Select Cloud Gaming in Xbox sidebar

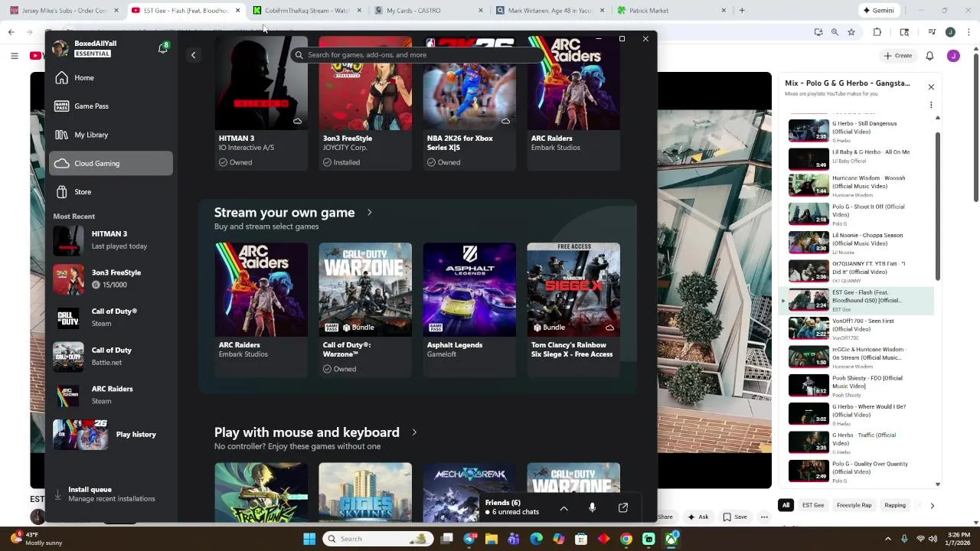[111, 163]
